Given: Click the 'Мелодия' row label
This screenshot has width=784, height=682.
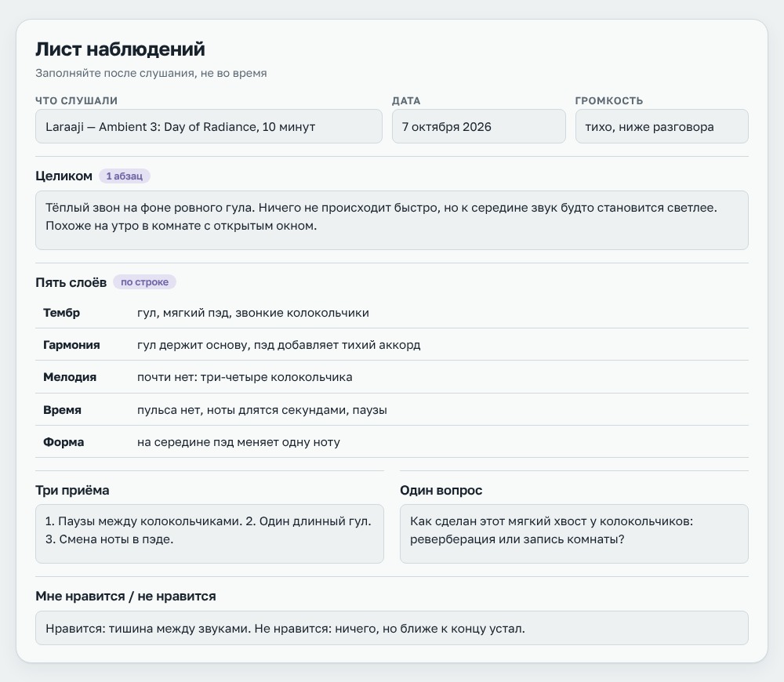Looking at the screenshot, I should coord(70,377).
